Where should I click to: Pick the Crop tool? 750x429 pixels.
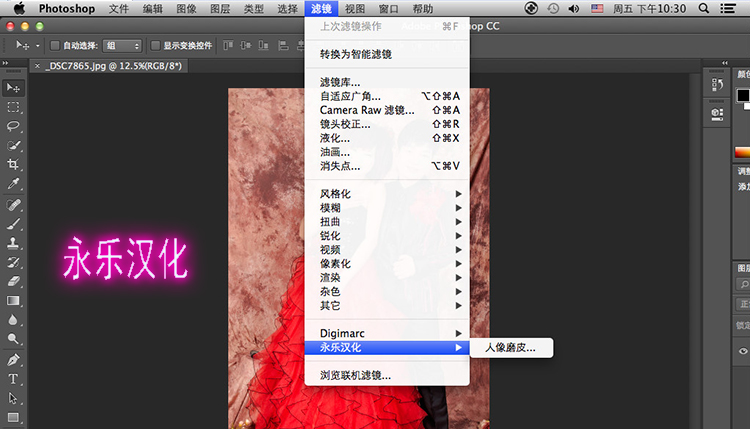tap(14, 165)
